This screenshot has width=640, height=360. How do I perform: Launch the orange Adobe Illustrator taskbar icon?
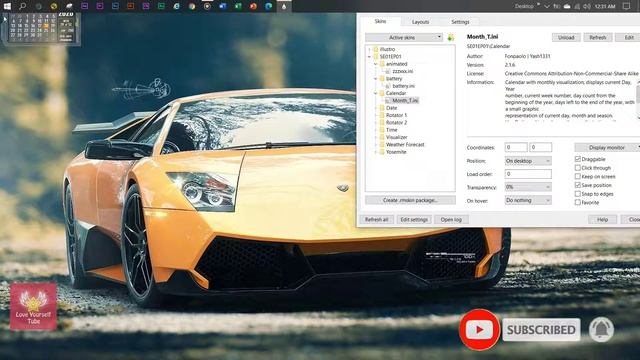[x=131, y=6]
